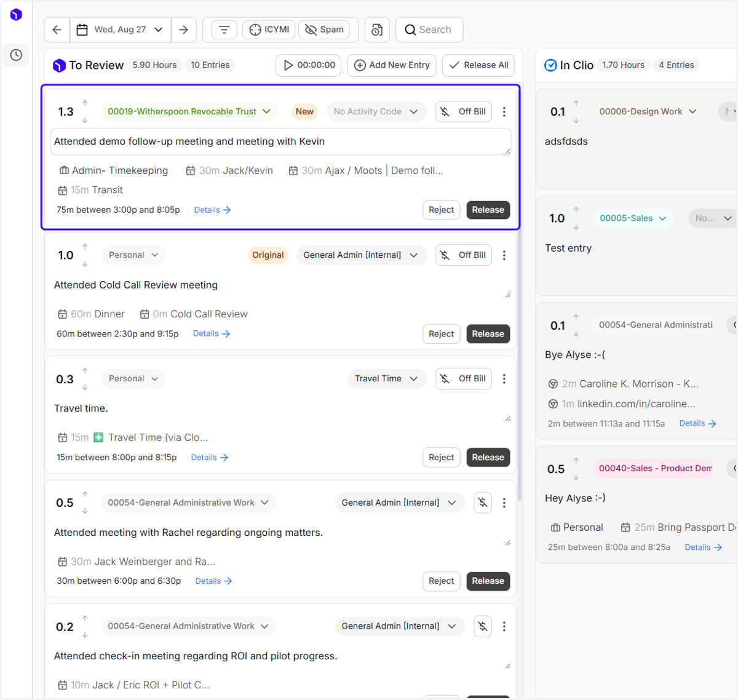Reject the Witherspoon demo follow-up entry
This screenshot has width=738, height=700.
click(x=442, y=210)
